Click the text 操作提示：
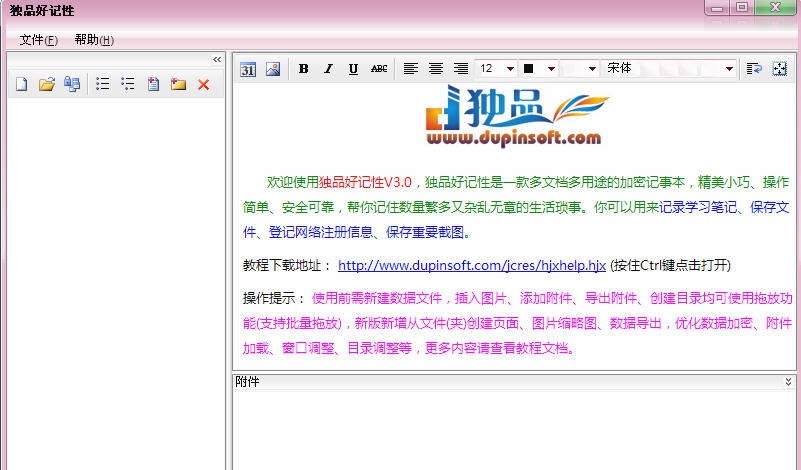The height and width of the screenshot is (470, 801). (274, 298)
